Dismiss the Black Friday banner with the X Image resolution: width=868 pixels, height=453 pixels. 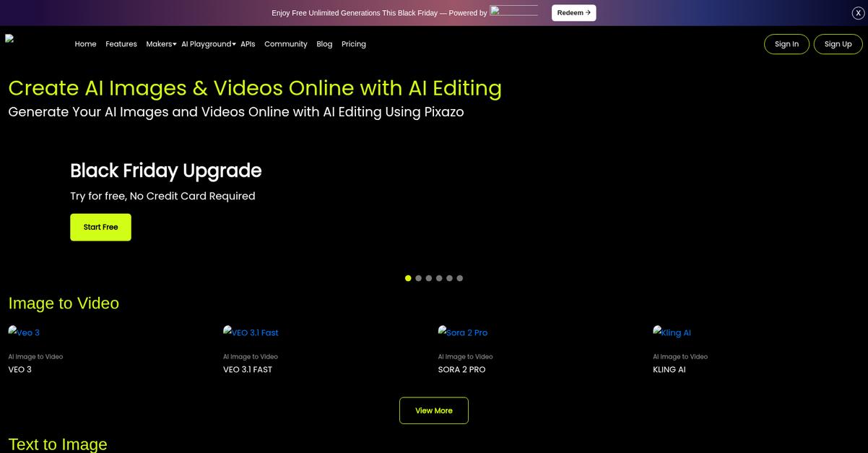pos(856,12)
